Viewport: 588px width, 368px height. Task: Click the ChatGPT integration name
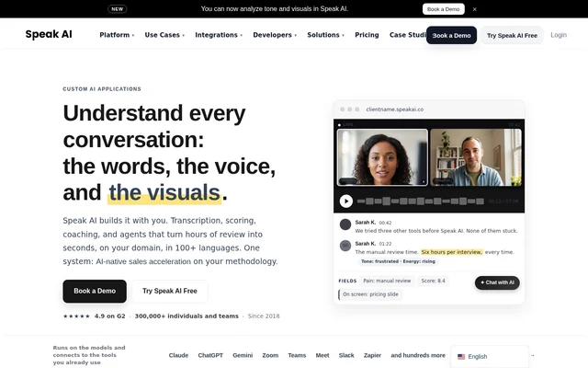[x=210, y=355]
